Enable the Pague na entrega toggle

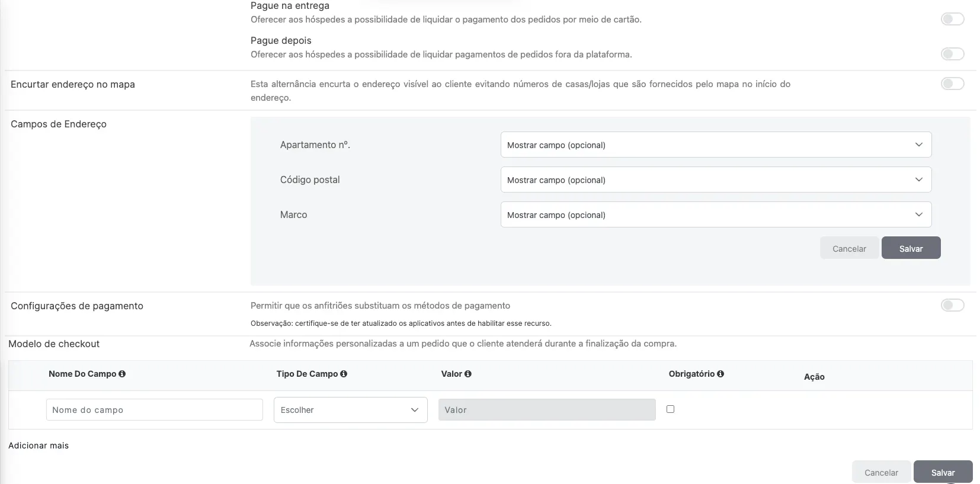tap(952, 20)
